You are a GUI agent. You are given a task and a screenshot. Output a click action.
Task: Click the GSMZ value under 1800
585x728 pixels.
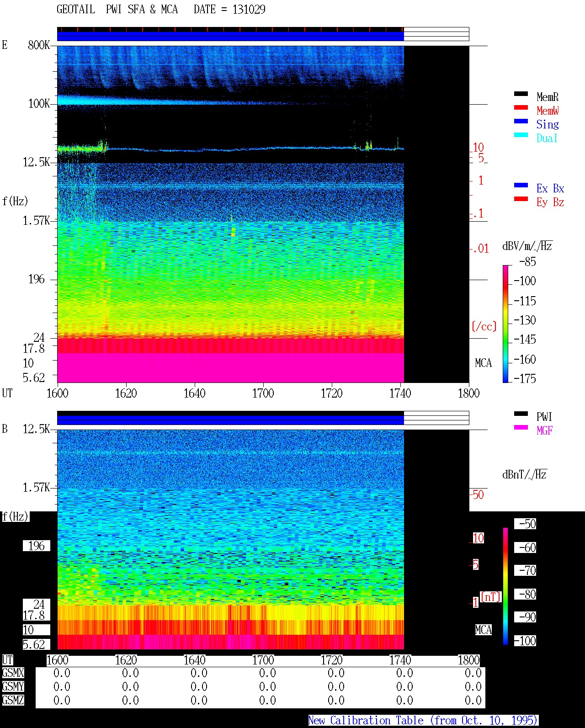pos(473,701)
